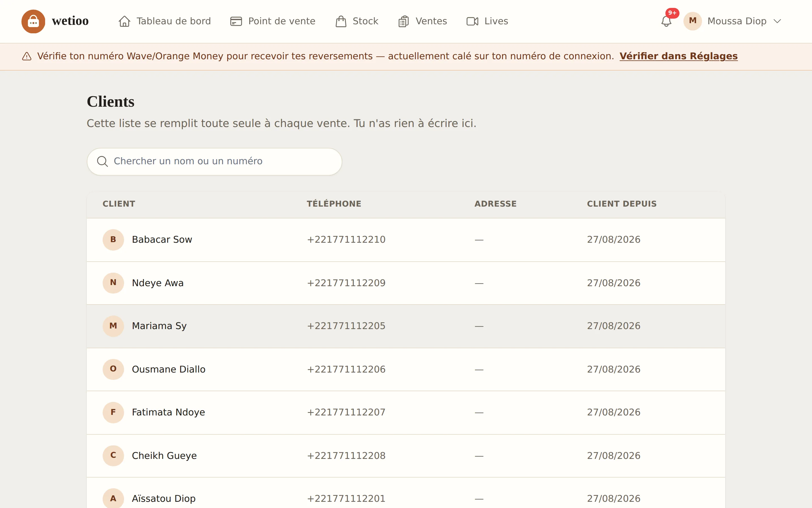Click Cheikh Gueye's C avatar
This screenshot has height=508, width=812.
pyautogui.click(x=113, y=456)
